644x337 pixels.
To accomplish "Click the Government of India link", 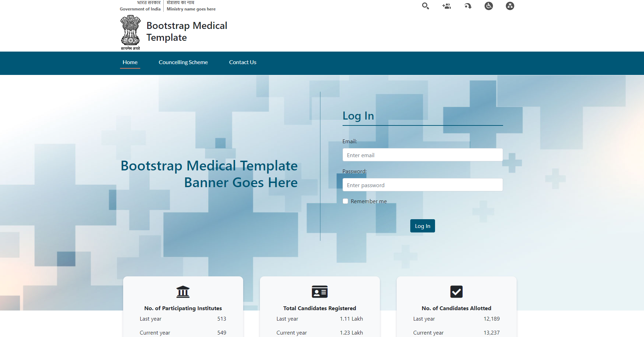I will [140, 9].
